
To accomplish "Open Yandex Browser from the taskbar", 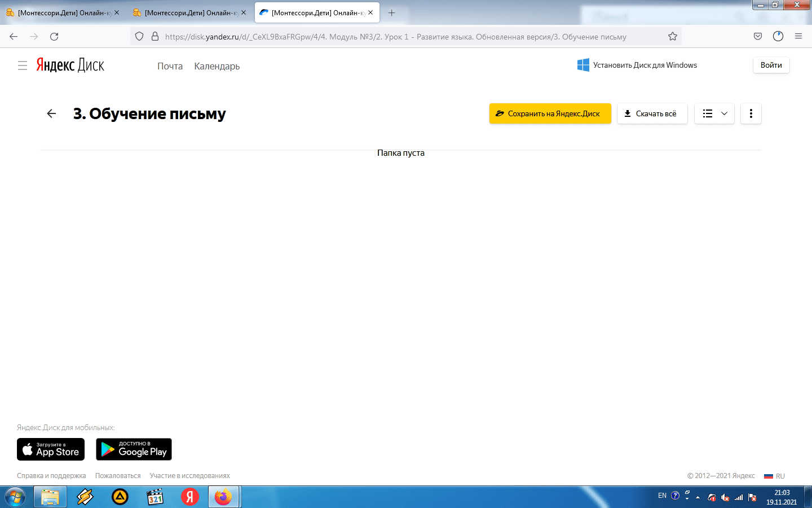I will click(190, 497).
